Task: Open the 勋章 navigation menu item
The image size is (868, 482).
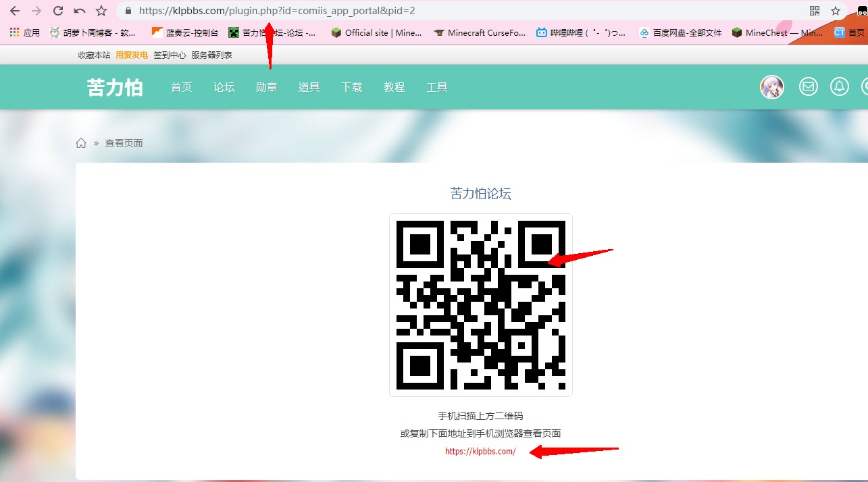Action: point(267,87)
